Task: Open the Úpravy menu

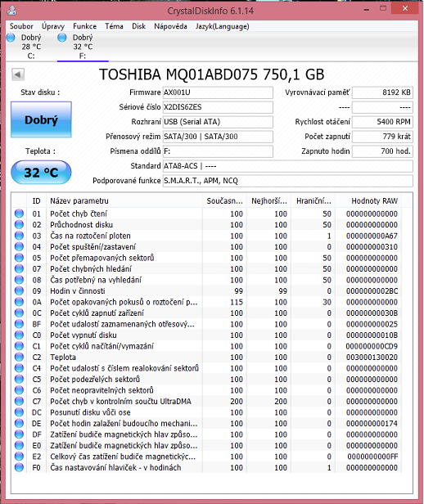Action: 53,26
